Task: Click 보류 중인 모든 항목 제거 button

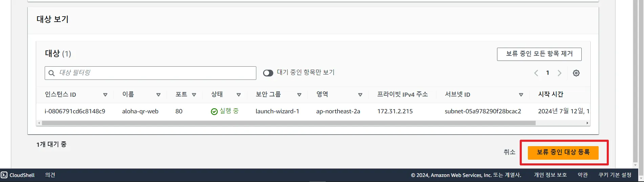Action: pyautogui.click(x=539, y=54)
